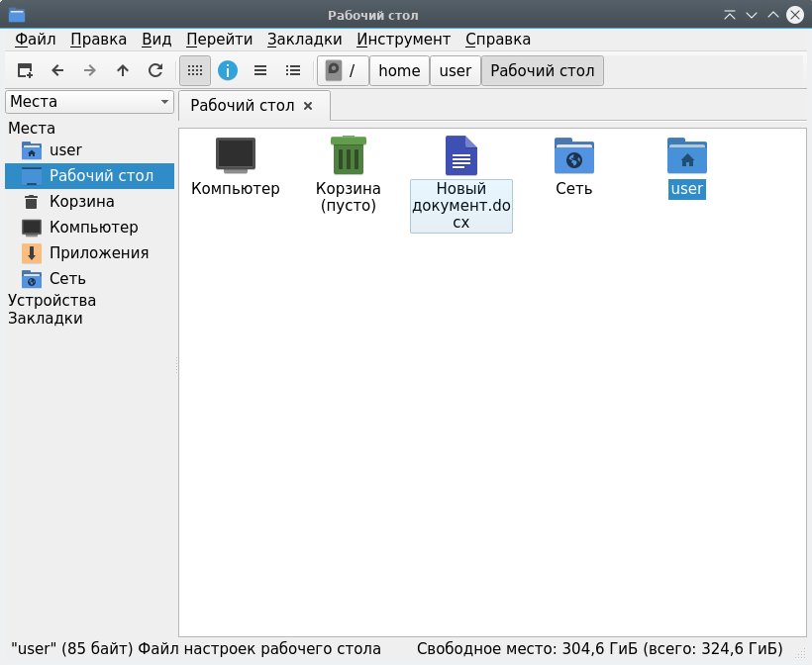Click the root "/" path button

[343, 71]
